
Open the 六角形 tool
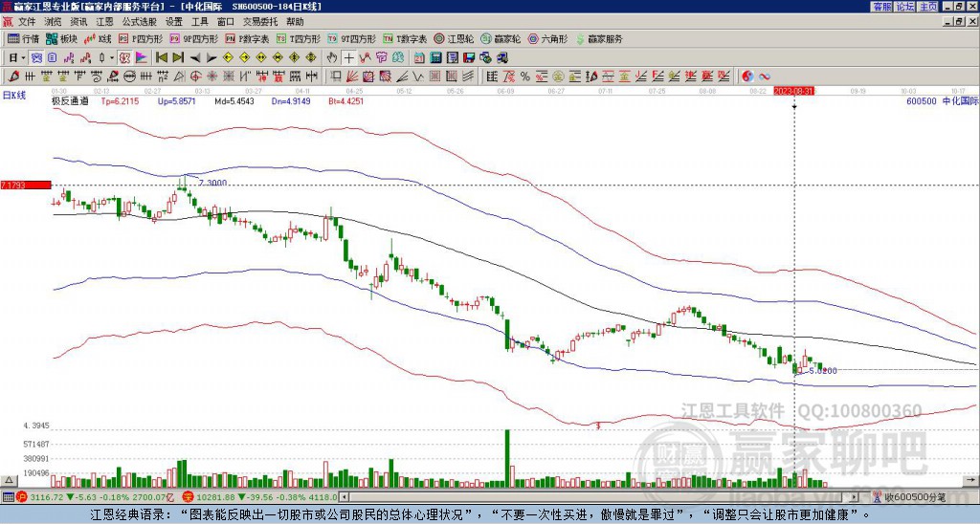tap(548, 39)
